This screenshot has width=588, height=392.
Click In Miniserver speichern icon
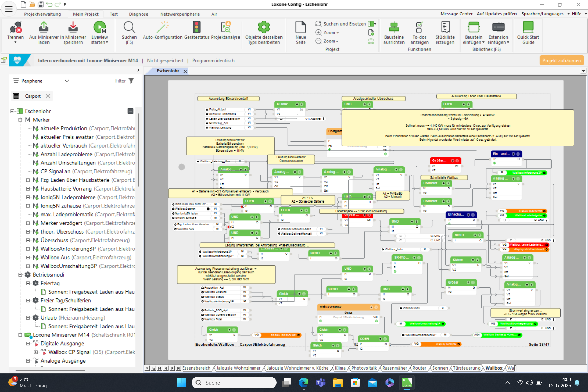pos(73,28)
